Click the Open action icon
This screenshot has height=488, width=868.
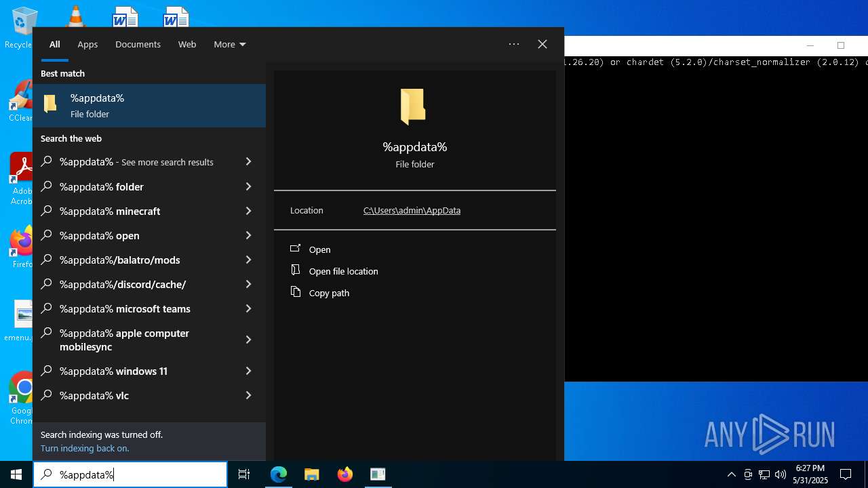coord(295,249)
